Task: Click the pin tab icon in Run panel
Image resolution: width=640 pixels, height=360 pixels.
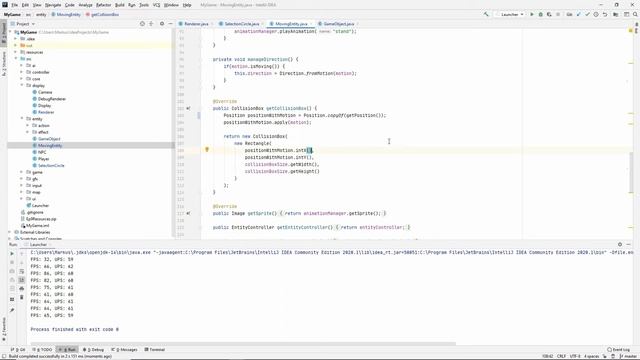Action: point(12,310)
